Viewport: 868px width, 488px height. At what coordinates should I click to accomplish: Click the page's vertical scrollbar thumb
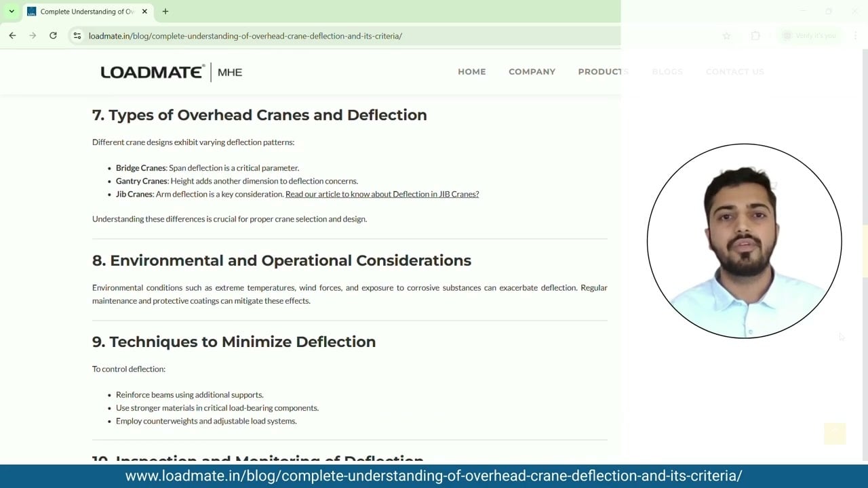click(865, 251)
